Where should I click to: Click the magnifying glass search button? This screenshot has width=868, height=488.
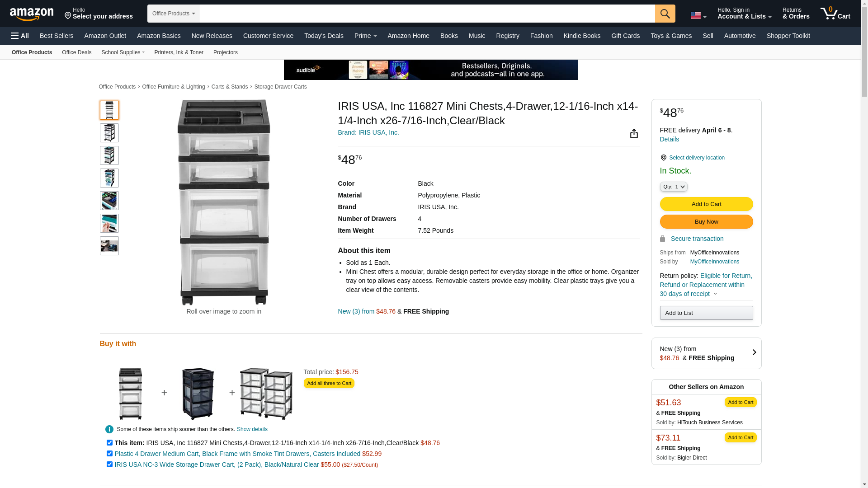665,14
